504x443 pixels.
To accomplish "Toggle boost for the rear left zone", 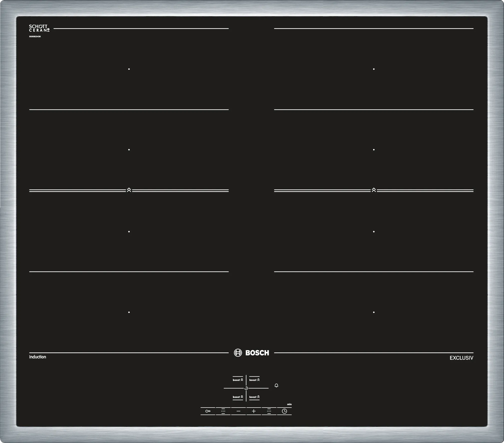I will tap(238, 380).
